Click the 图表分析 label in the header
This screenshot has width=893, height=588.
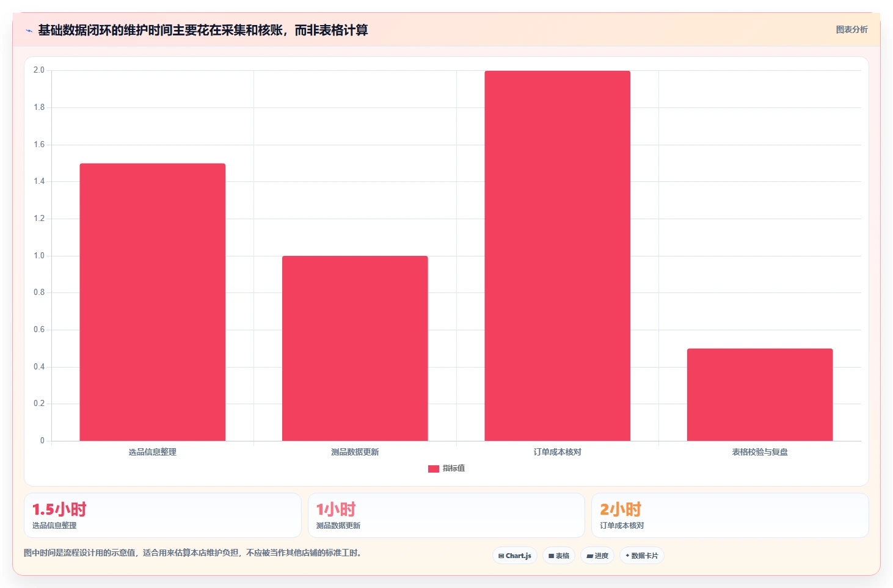click(851, 29)
